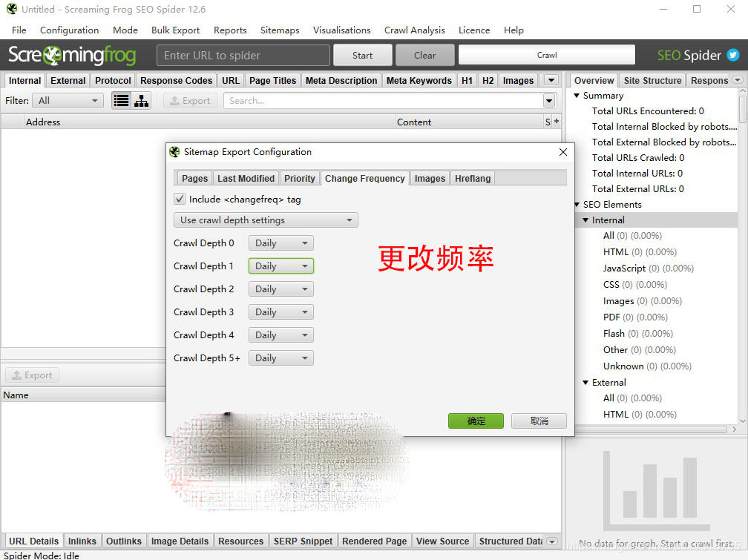Open Use crawl depth settings dropdown
The width and height of the screenshot is (748, 560).
(x=266, y=220)
